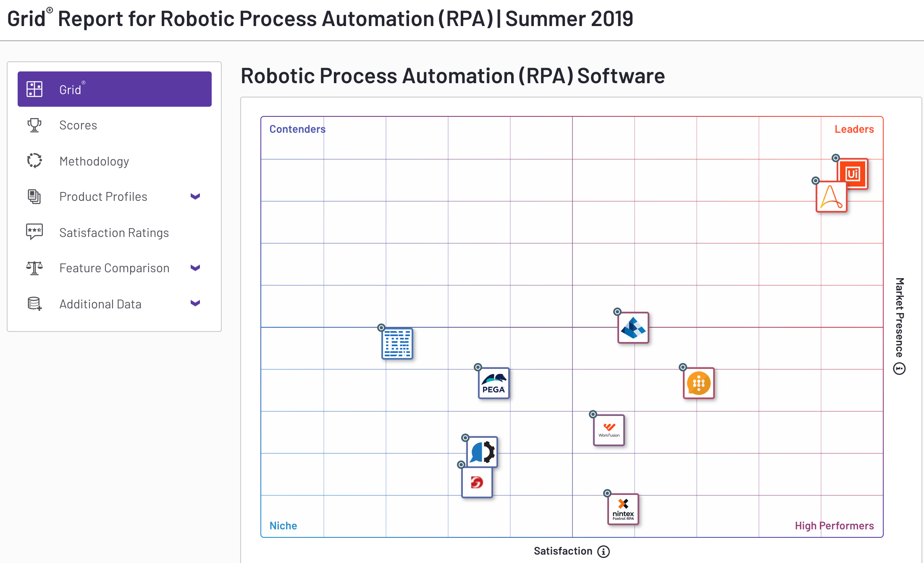Click the marker dot above the IBM tile
Viewport: 924px width, 563px height.
point(381,328)
